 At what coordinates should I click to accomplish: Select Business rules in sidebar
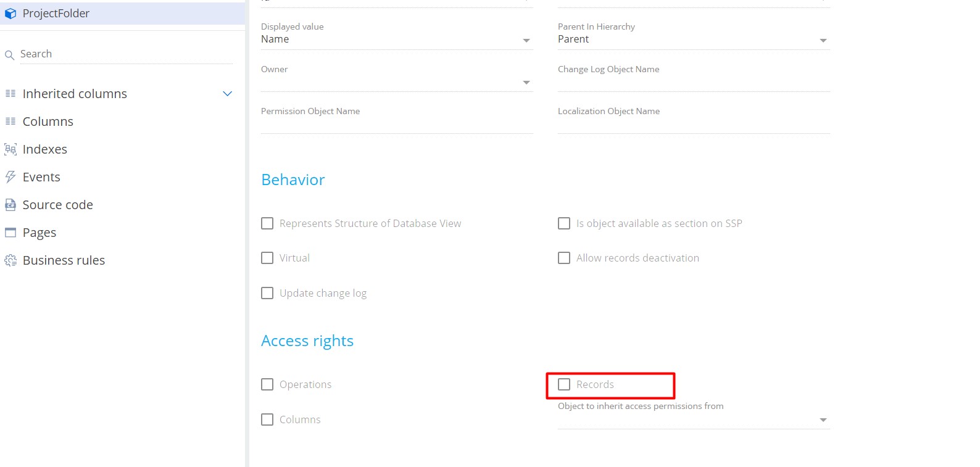64,260
